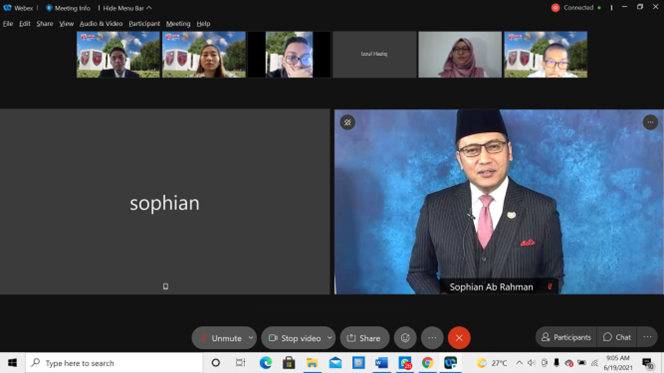Open Google Chrome from taskbar

[427, 363]
